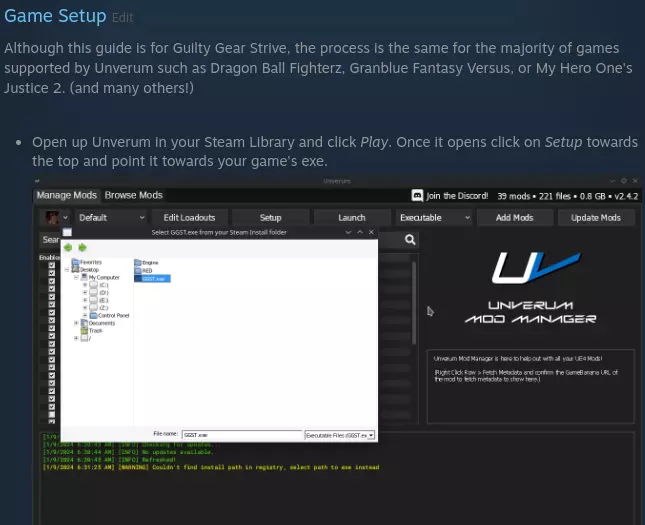
Task: Select the Favorites folder icon in the tree
Action: click(75, 262)
